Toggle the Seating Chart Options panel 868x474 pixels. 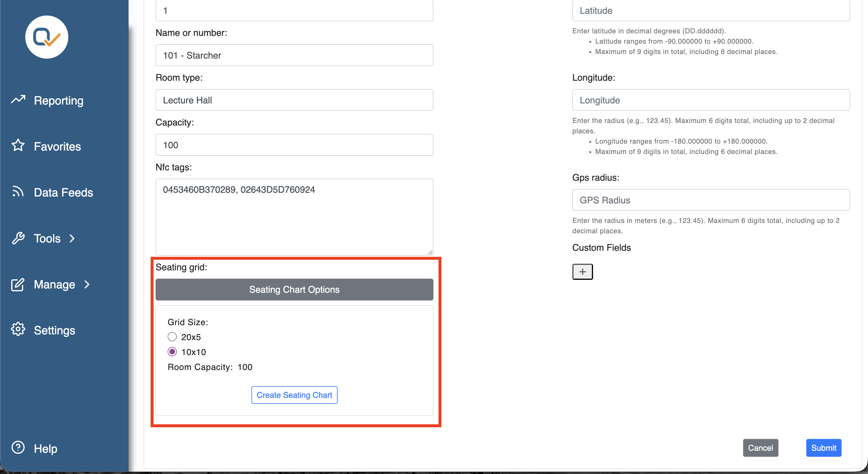[294, 290]
